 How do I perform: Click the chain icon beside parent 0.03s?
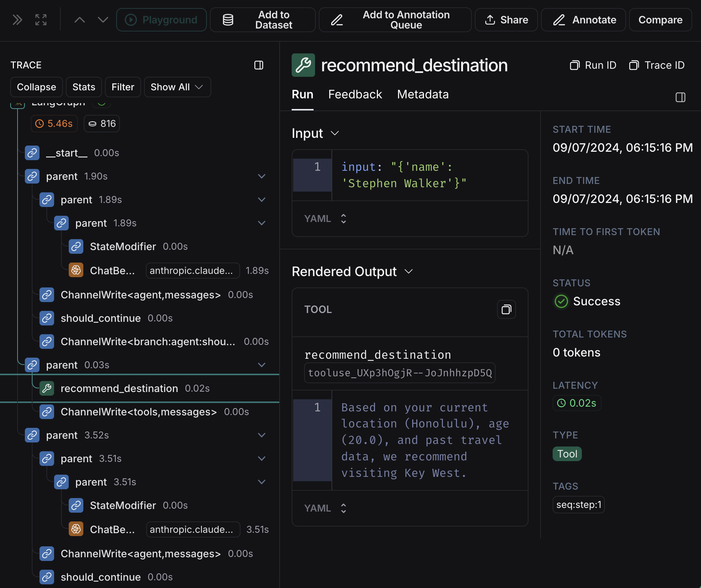click(x=32, y=365)
